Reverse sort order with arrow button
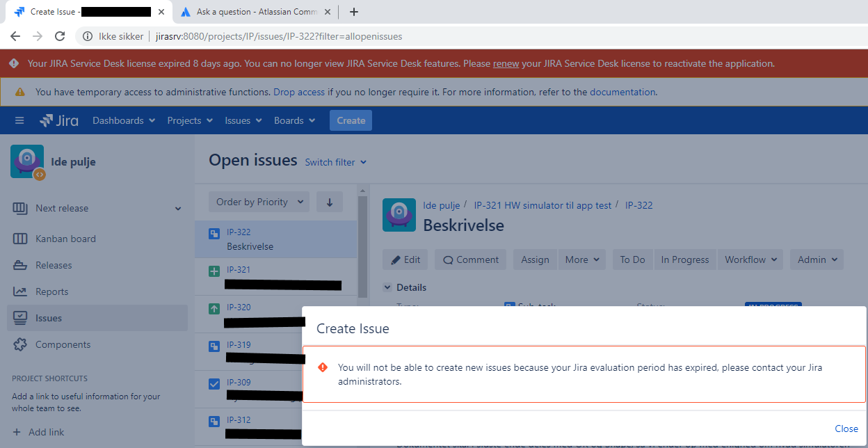 (330, 202)
